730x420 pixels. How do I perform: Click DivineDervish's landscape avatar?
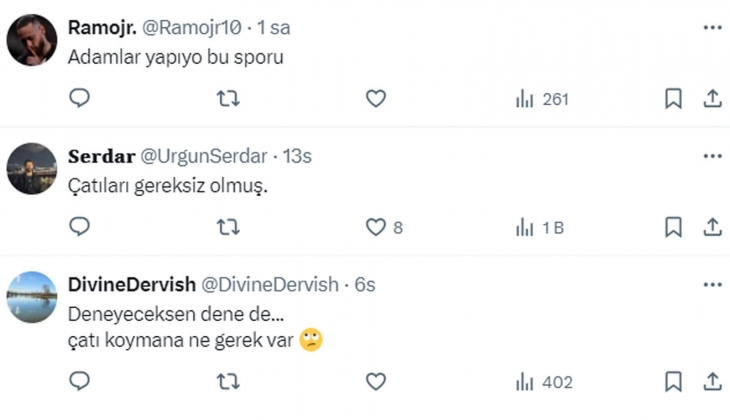[x=32, y=297]
